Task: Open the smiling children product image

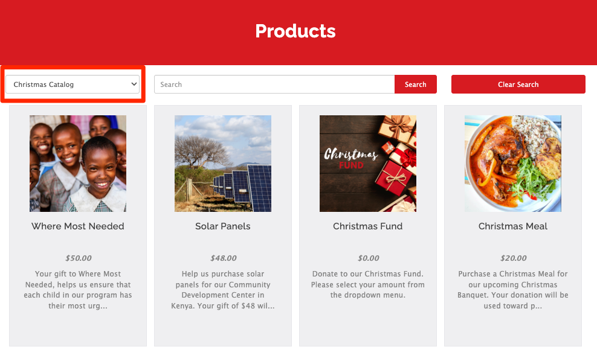Action: tap(78, 164)
